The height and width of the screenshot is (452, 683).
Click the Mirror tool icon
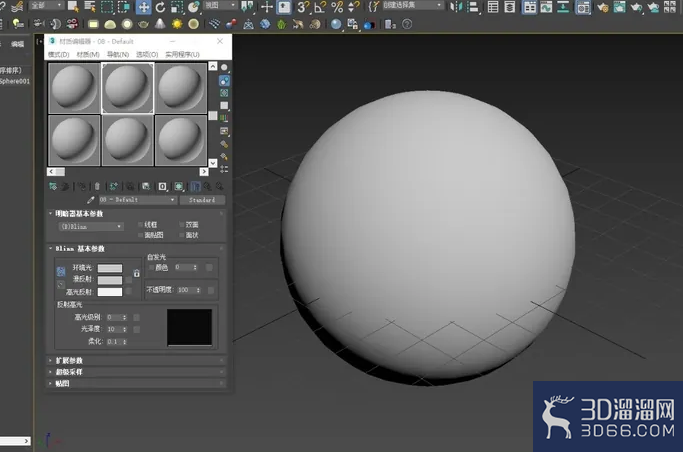click(456, 7)
